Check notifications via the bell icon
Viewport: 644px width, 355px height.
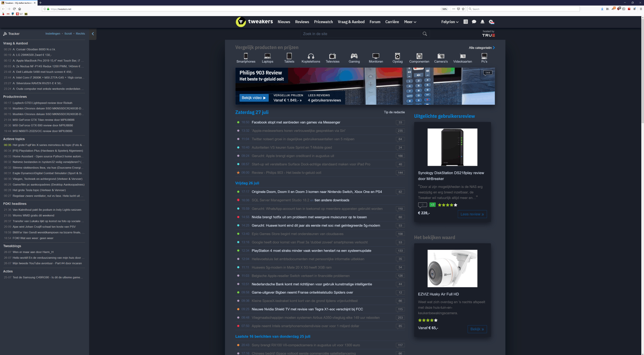[x=482, y=22]
